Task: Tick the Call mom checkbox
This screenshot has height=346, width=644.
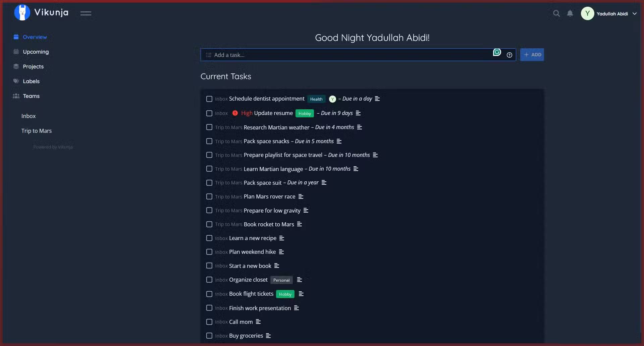Action: [x=209, y=322]
